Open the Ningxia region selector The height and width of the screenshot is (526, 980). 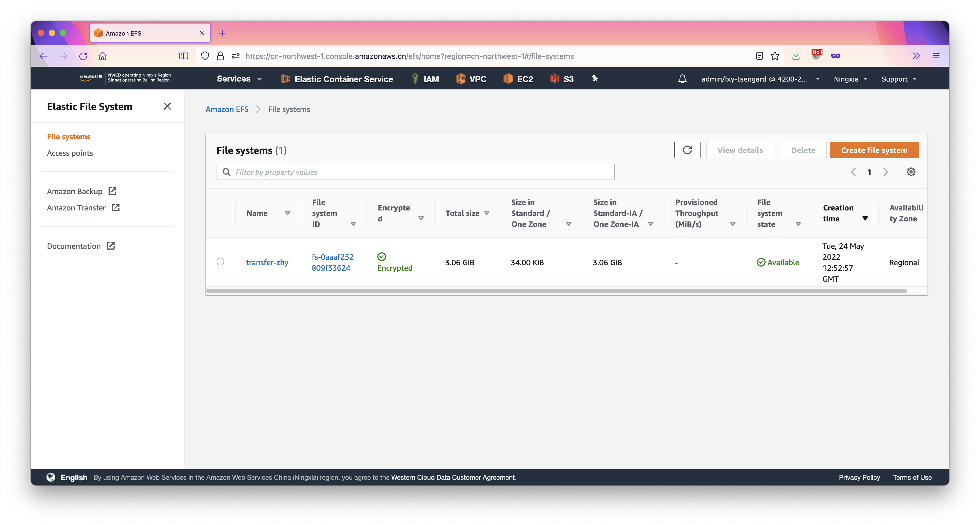coord(850,79)
